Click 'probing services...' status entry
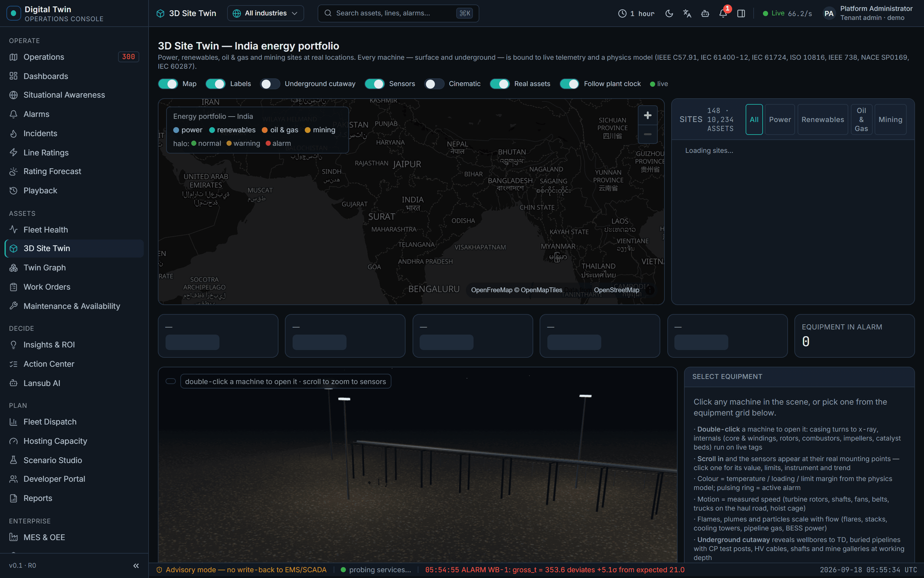The image size is (924, 578). pos(376,570)
